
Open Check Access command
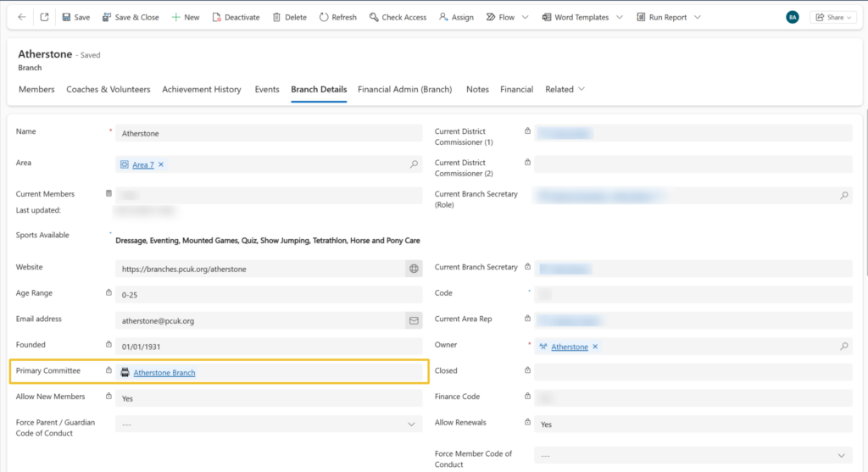(398, 17)
